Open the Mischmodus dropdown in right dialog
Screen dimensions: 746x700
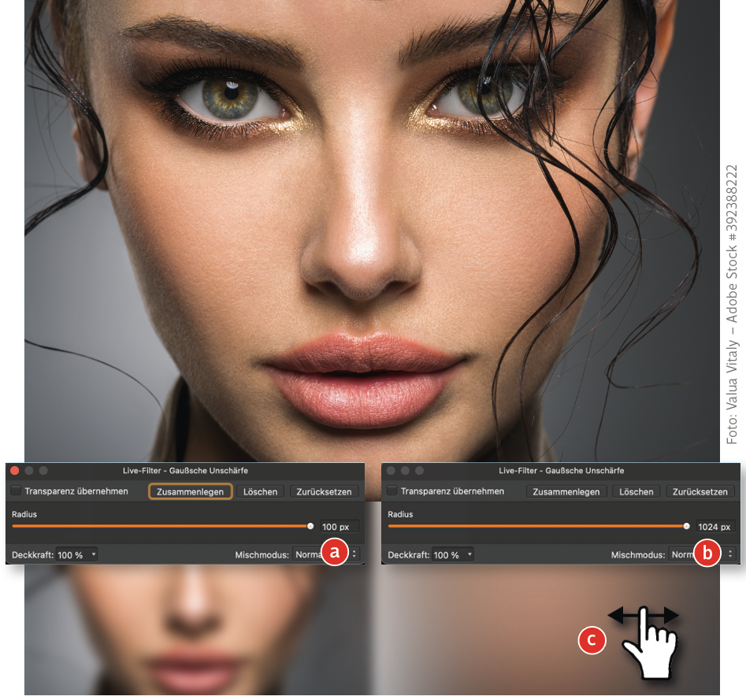click(x=701, y=554)
